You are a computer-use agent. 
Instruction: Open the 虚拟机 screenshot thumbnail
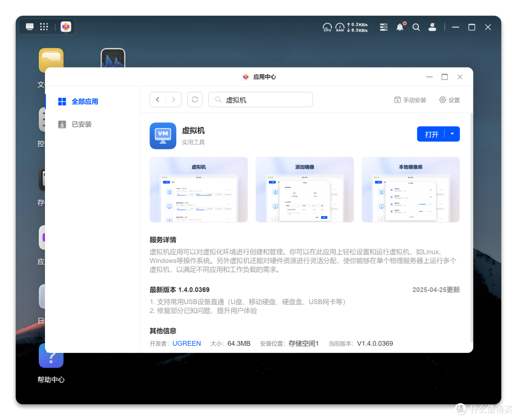pyautogui.click(x=199, y=190)
